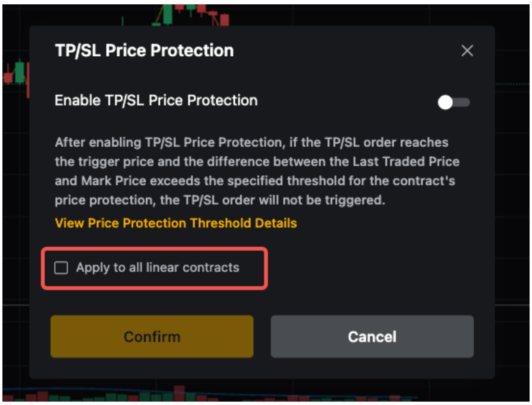The width and height of the screenshot is (532, 405).
Task: Click the "Apply to all linear contracts" label text
Action: [157, 267]
